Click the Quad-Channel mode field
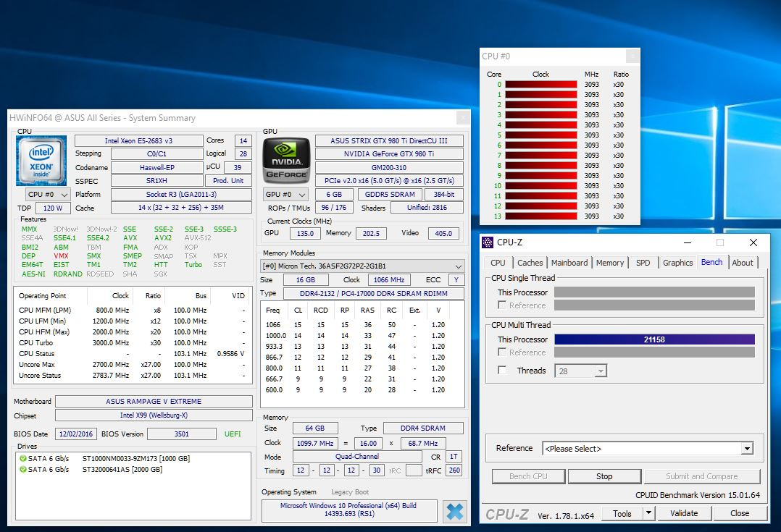781x532 pixels. (357, 456)
